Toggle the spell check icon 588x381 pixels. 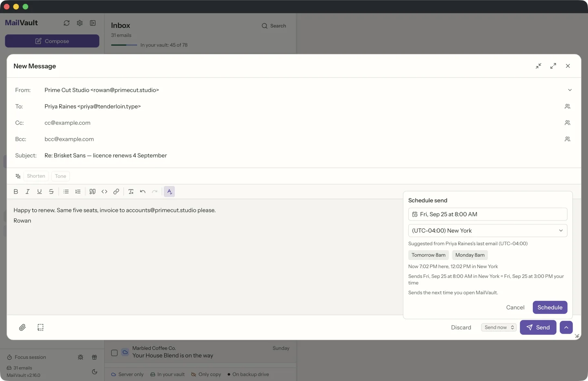point(169,192)
